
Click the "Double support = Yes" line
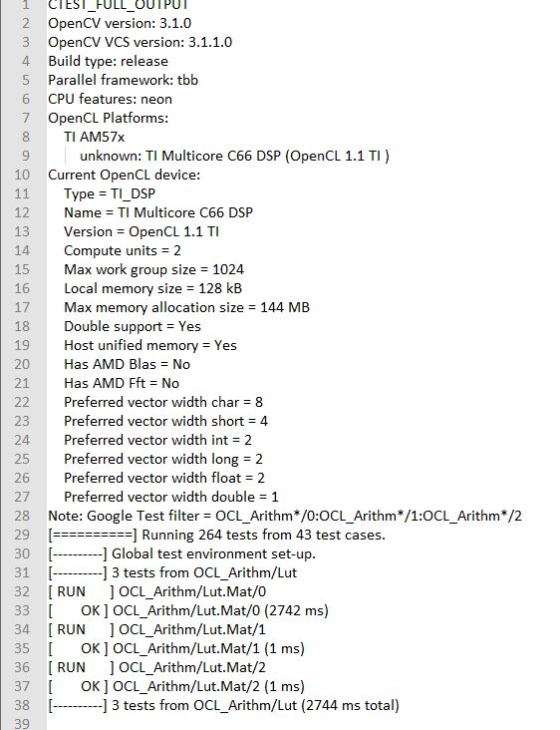point(133,326)
